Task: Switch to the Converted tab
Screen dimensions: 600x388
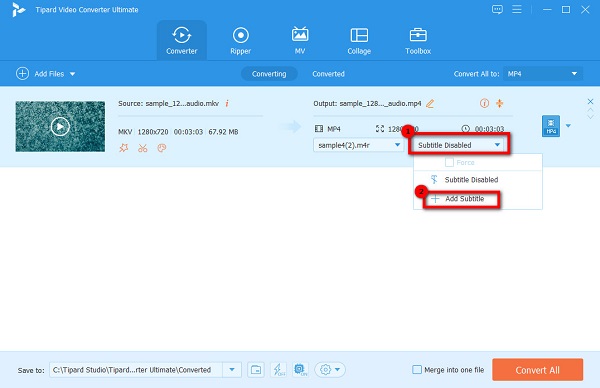Action: point(328,74)
